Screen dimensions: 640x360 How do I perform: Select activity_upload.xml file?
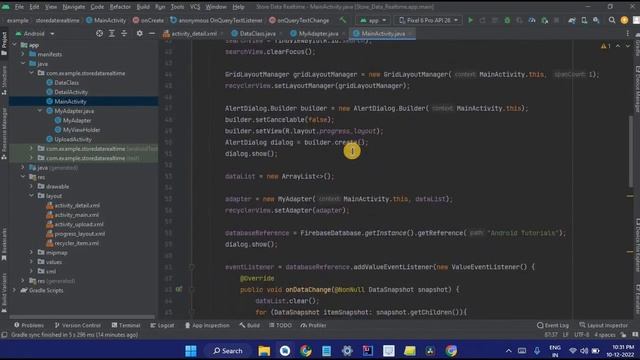[79, 224]
